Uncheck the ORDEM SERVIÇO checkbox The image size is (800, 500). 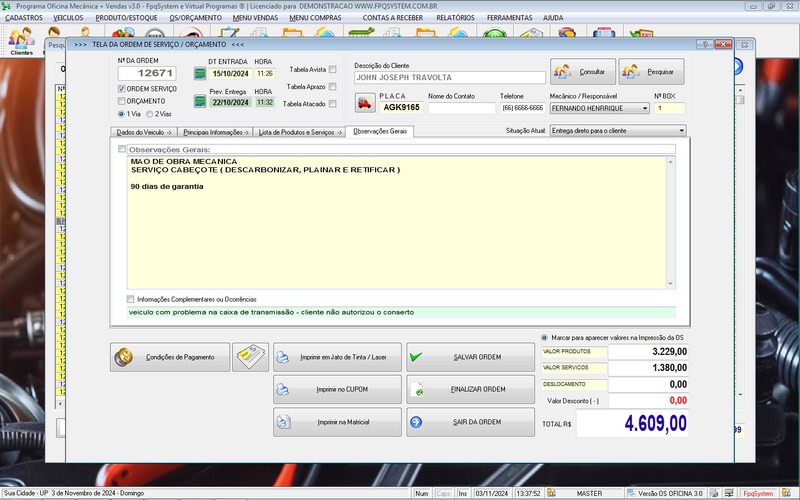point(122,89)
